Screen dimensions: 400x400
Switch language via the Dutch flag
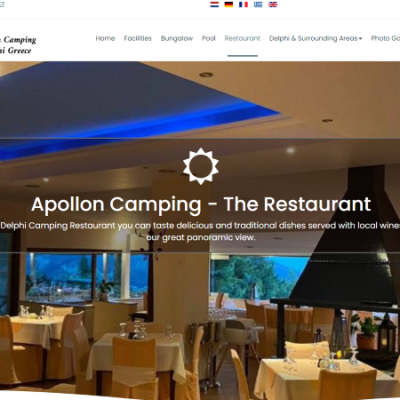(x=214, y=5)
